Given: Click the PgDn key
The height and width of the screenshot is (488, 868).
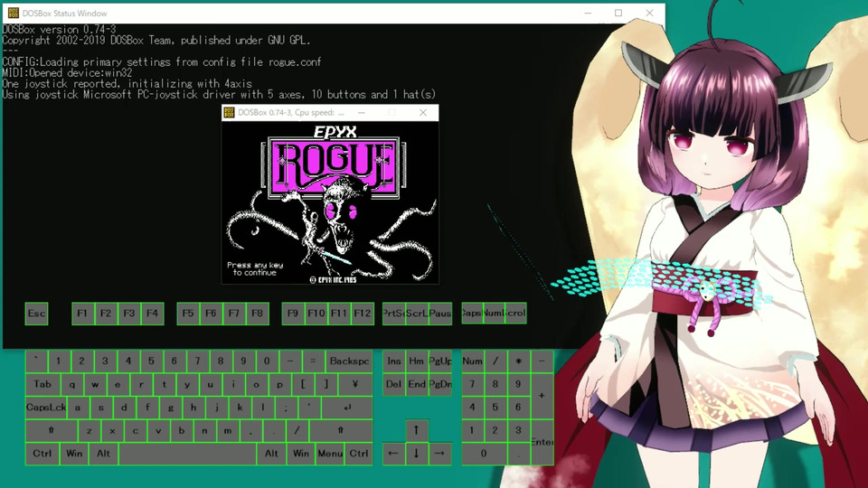Looking at the screenshot, I should click(440, 385).
